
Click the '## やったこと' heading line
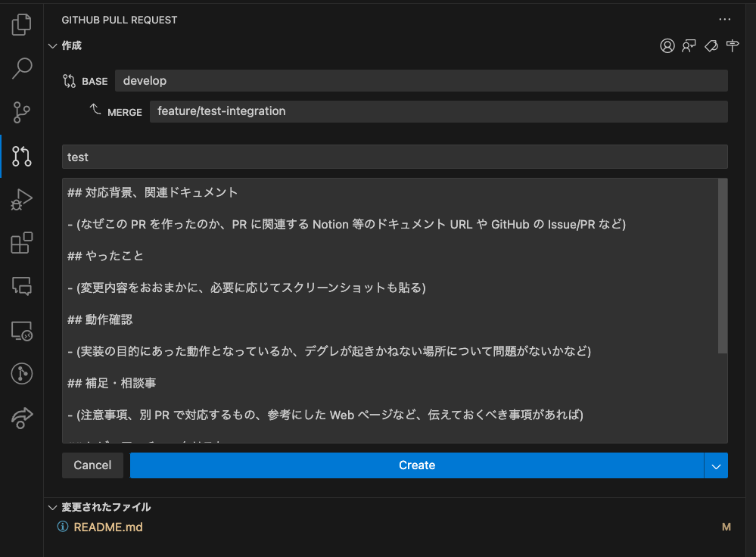105,256
